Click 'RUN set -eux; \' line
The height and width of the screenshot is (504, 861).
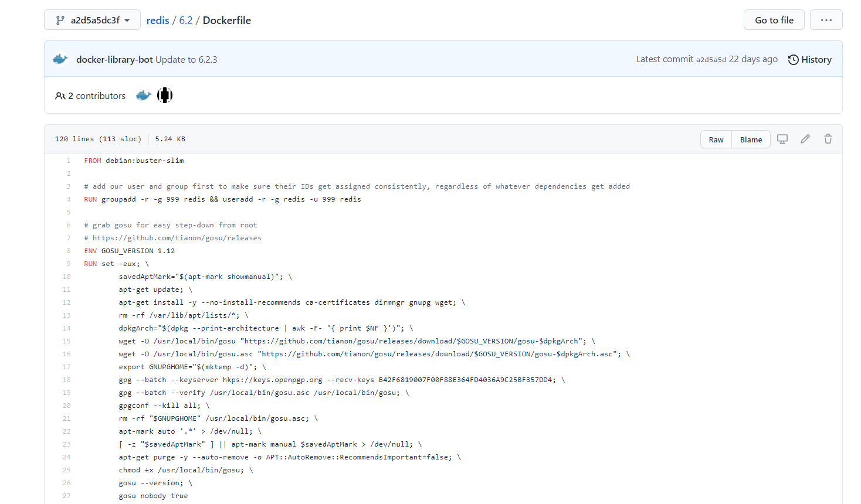click(116, 264)
